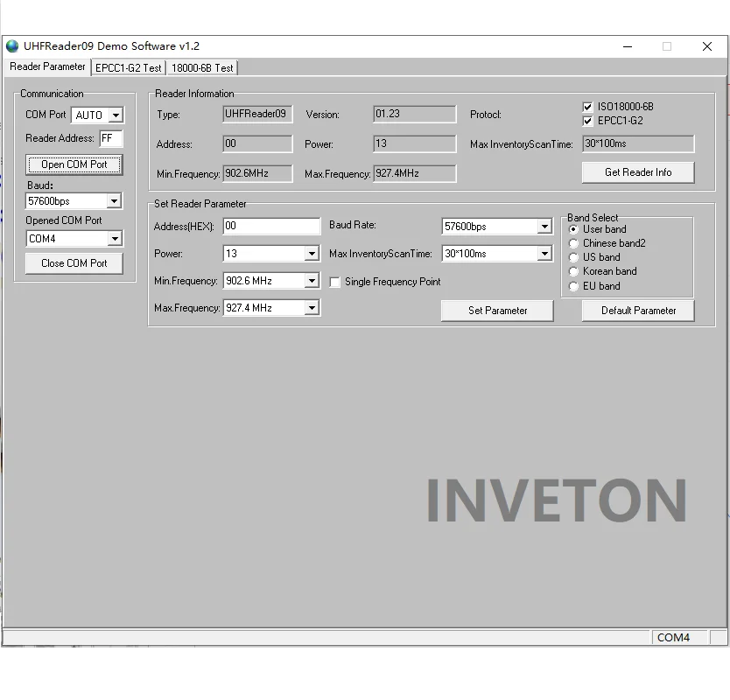
Task: Enable the Single Frequency Point checkbox
Action: click(334, 282)
